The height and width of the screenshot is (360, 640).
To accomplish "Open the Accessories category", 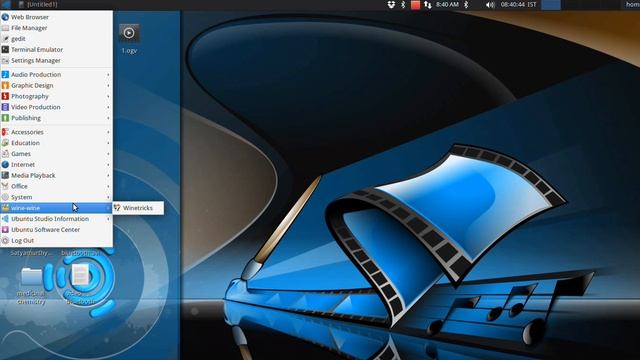I will tap(56, 132).
